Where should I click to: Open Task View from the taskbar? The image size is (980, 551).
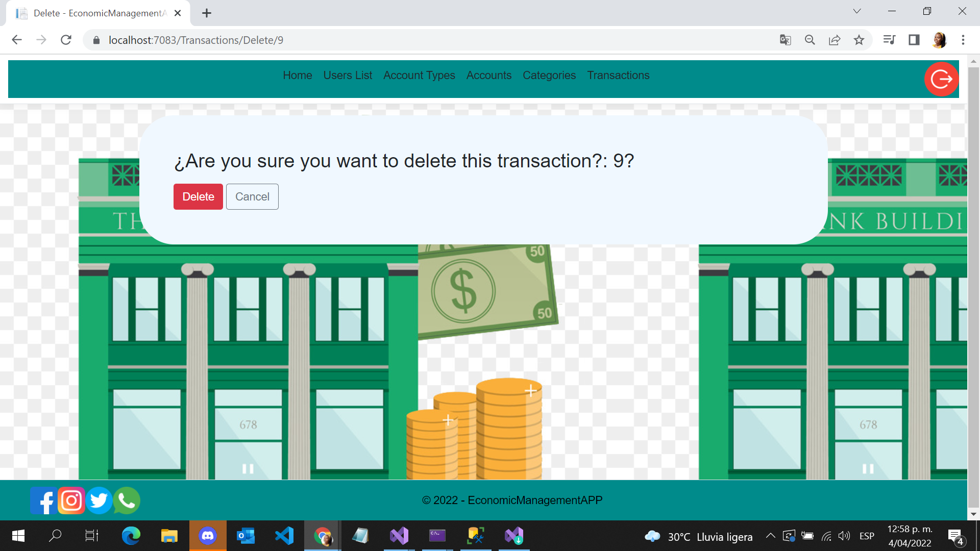92,536
